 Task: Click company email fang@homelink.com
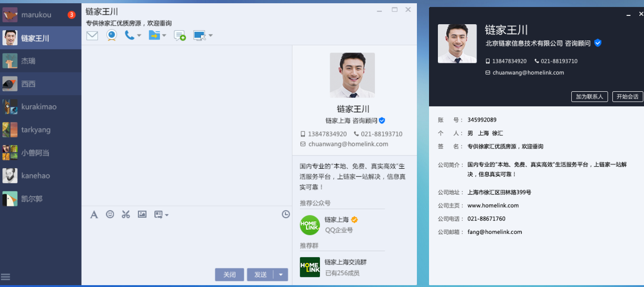pos(495,232)
